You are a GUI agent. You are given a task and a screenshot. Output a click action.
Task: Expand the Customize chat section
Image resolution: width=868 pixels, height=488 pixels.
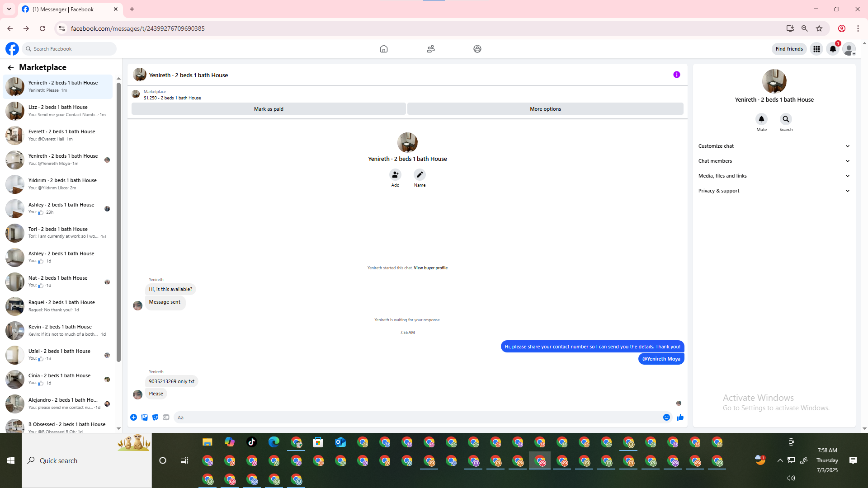point(774,146)
